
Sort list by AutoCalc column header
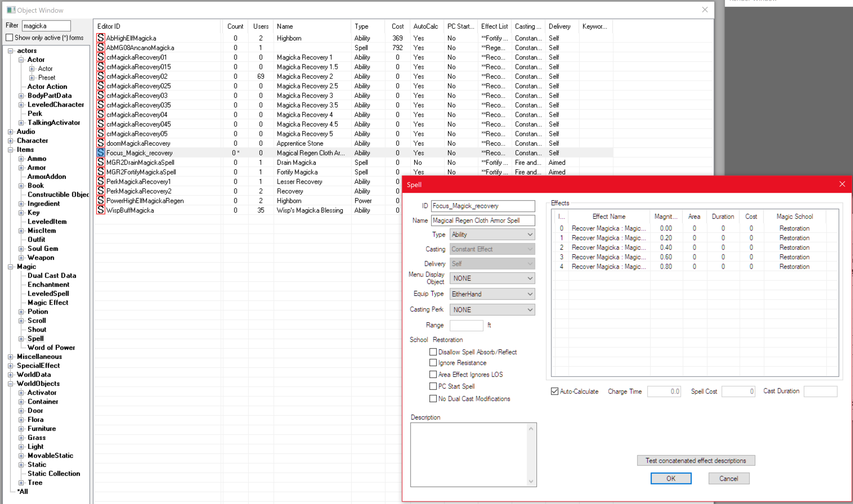[x=426, y=26]
